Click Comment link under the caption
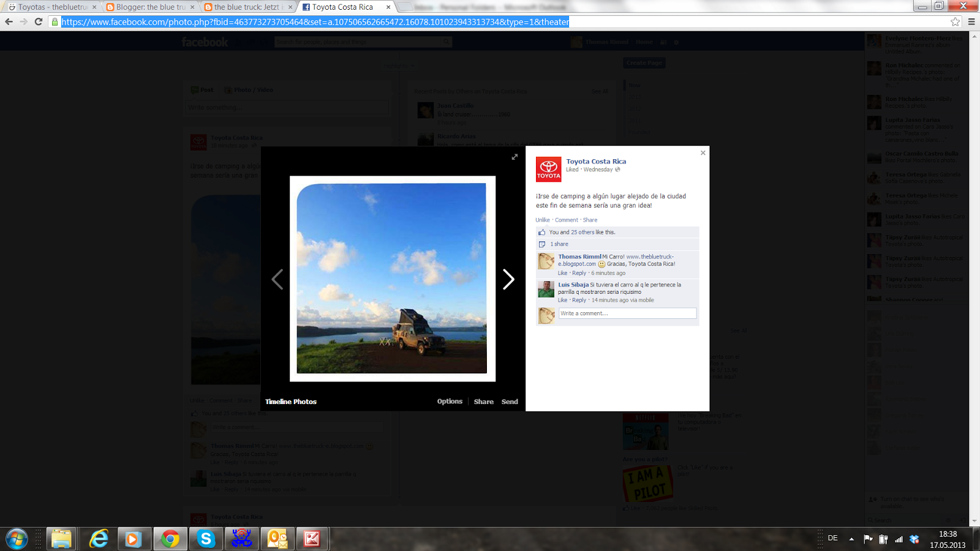The width and height of the screenshot is (980, 551). point(567,220)
